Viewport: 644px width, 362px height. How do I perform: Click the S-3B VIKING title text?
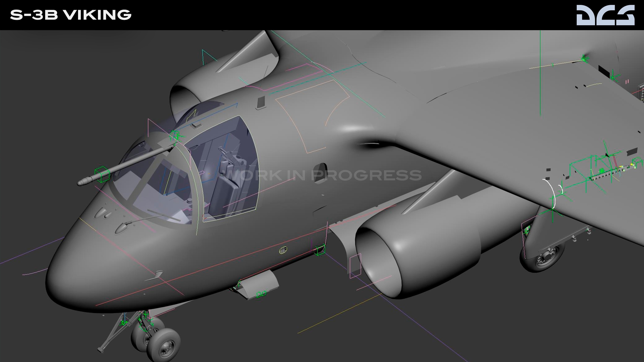[x=71, y=15]
